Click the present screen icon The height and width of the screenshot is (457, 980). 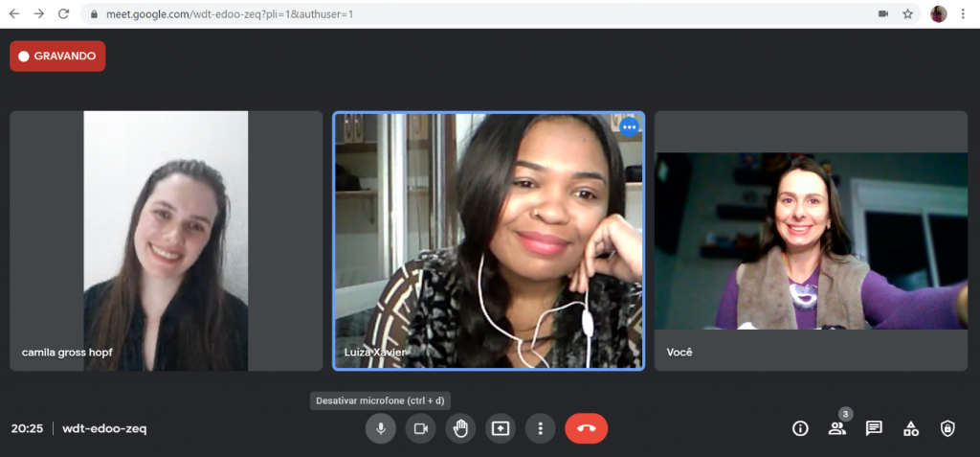(x=501, y=428)
